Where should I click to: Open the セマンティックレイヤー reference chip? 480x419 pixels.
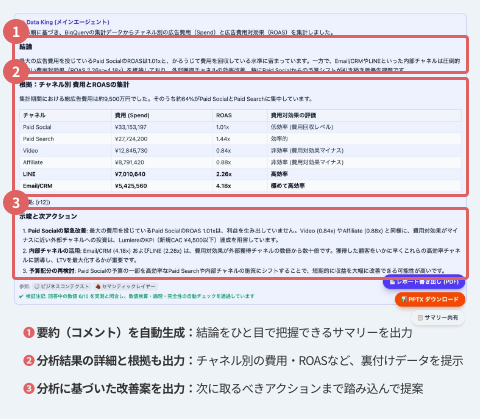coord(125,286)
